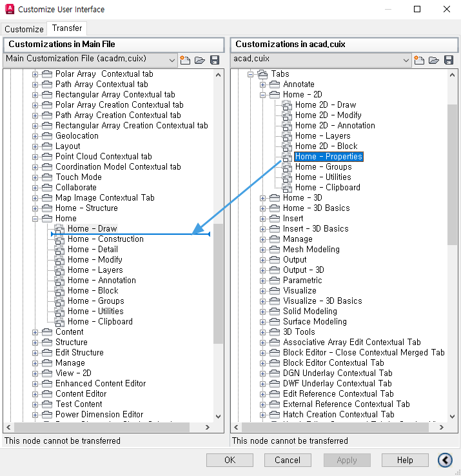The height and width of the screenshot is (476, 461).
Task: Maximize the Customize User Interface window
Action: [417, 9]
